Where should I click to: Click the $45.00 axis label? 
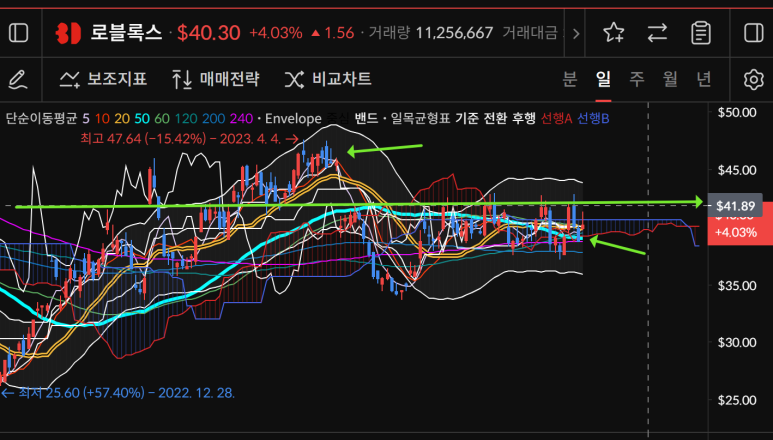click(737, 170)
